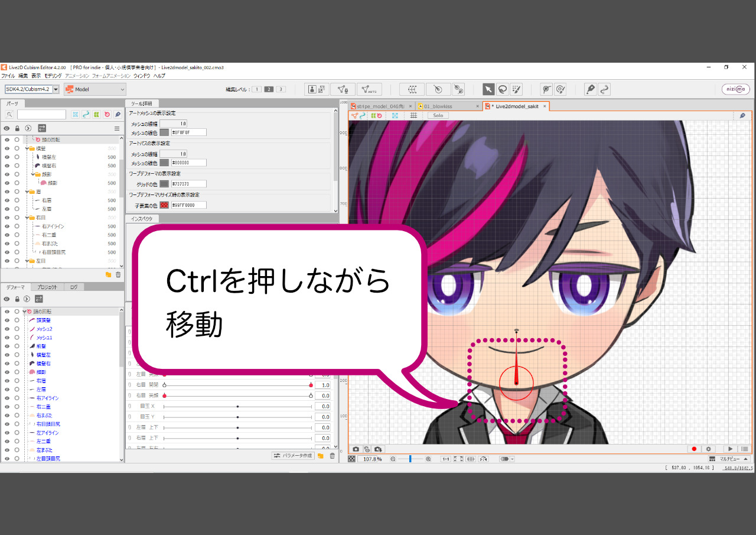Click the auto mesh generator icon
This screenshot has height=535, width=756.
[369, 89]
